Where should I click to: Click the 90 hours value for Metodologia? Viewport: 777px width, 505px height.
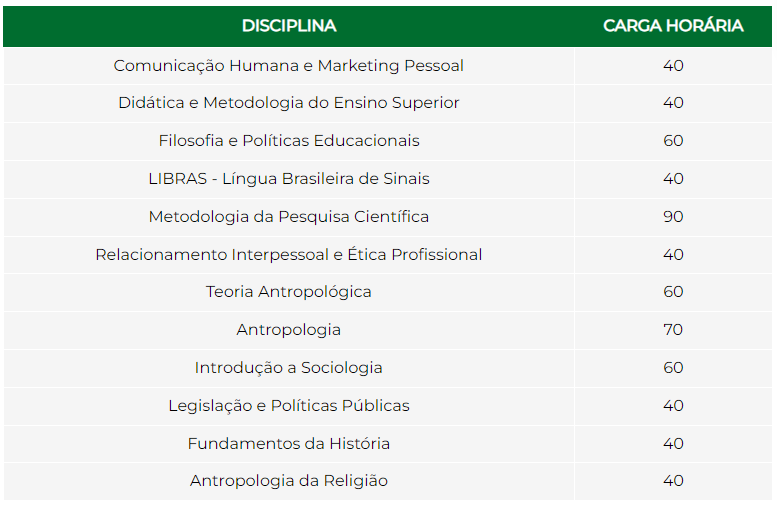click(673, 217)
